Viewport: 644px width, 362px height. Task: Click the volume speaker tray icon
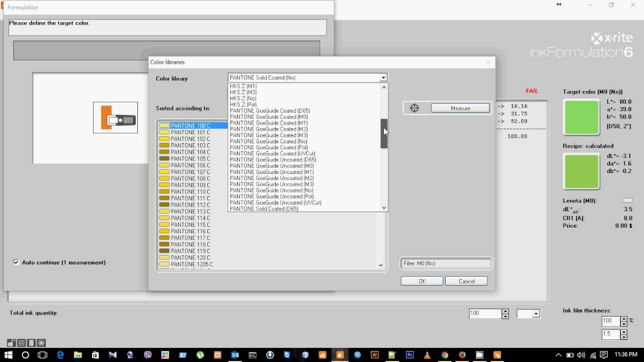(581, 355)
